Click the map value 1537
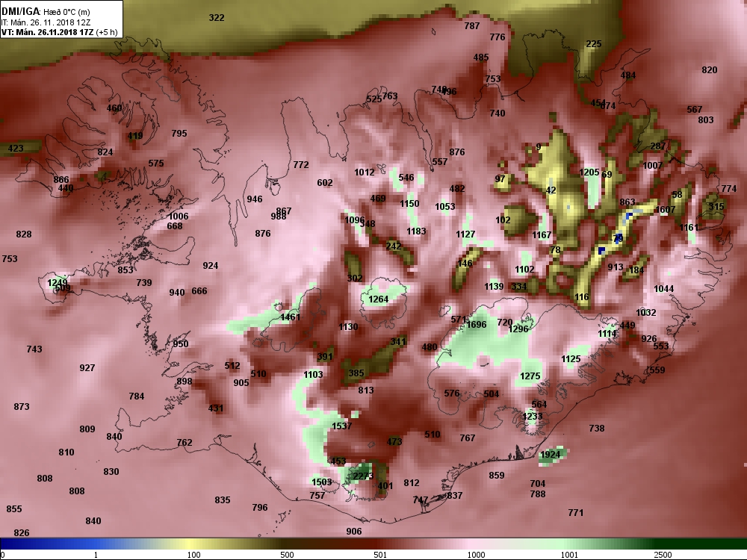This screenshot has height=560, width=747. click(341, 426)
